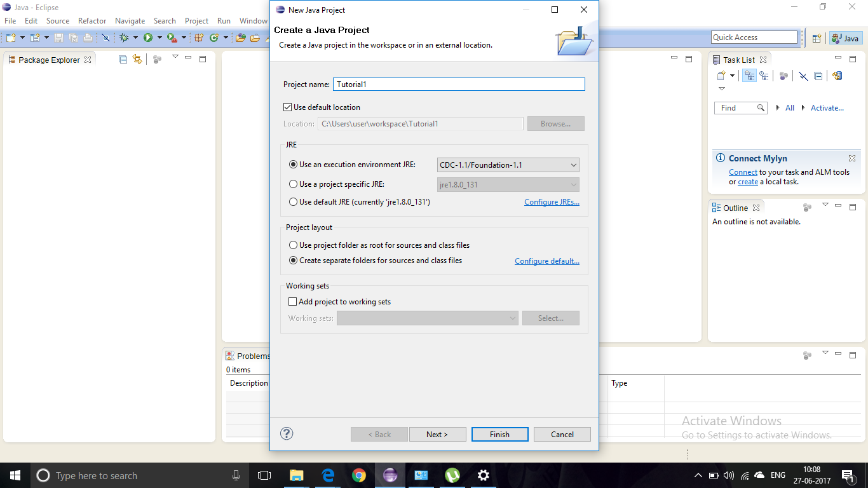The image size is (868, 488).
Task: Click the uTorrent taskbar icon
Action: [x=452, y=475]
